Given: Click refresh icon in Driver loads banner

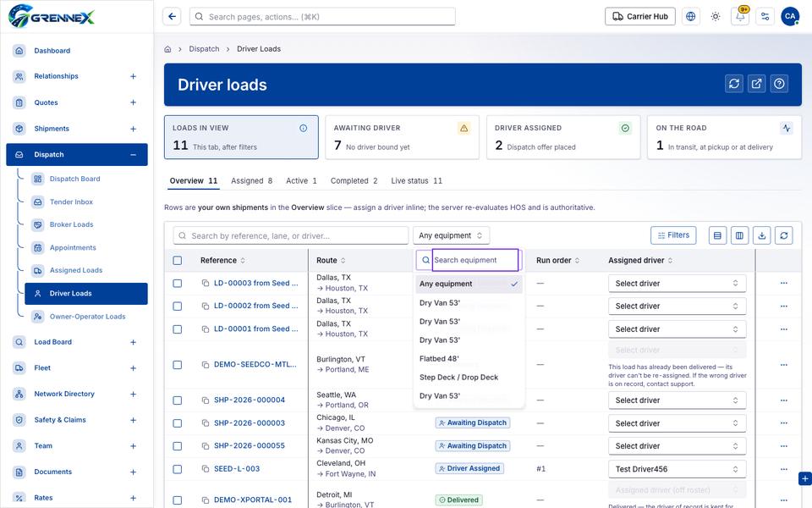Looking at the screenshot, I should coord(734,84).
